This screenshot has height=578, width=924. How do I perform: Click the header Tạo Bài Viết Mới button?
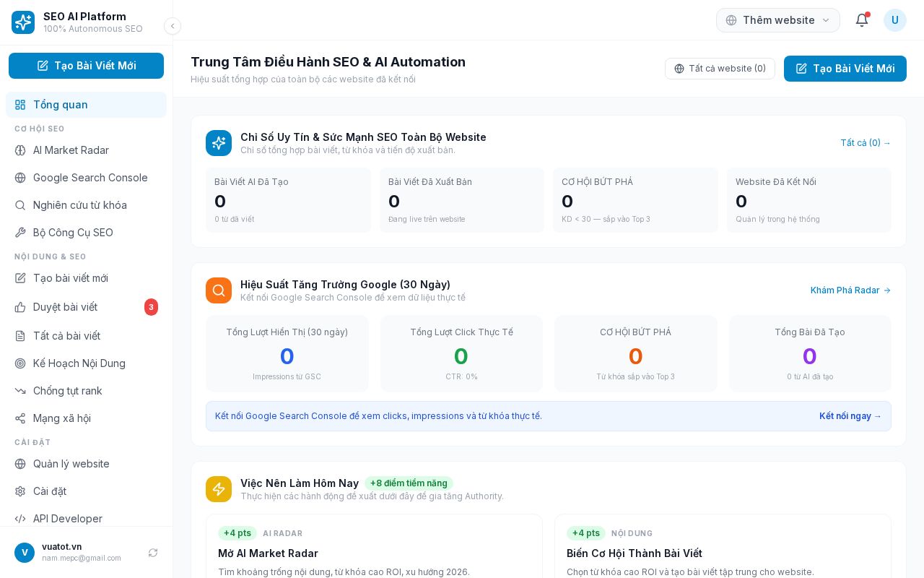pos(845,69)
